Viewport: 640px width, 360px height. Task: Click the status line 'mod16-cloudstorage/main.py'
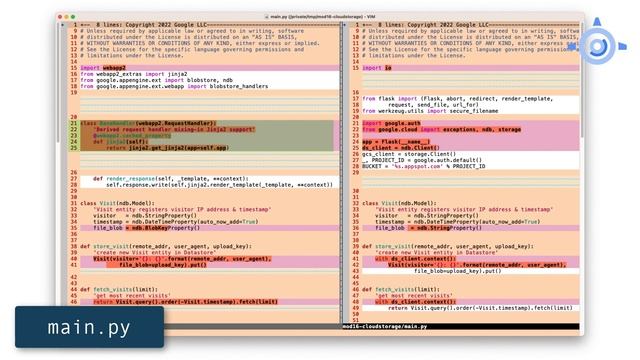385,327
